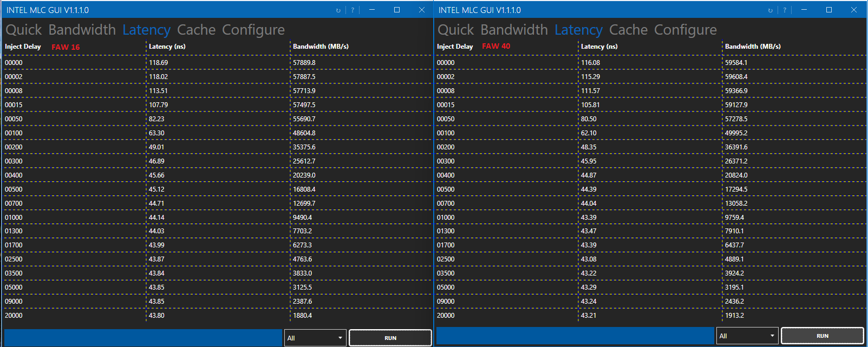Open Configure tab in the FAW 40 window

tap(686, 30)
